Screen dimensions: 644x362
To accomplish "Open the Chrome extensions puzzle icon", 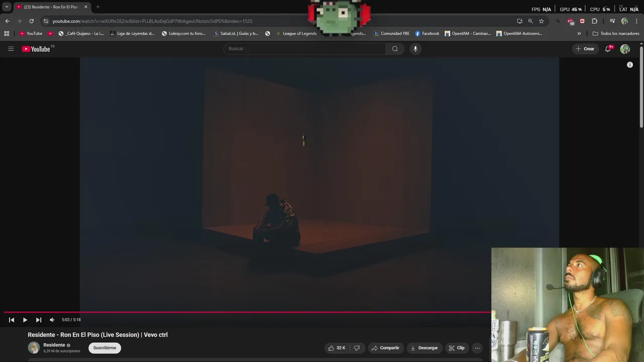I will [x=594, y=21].
